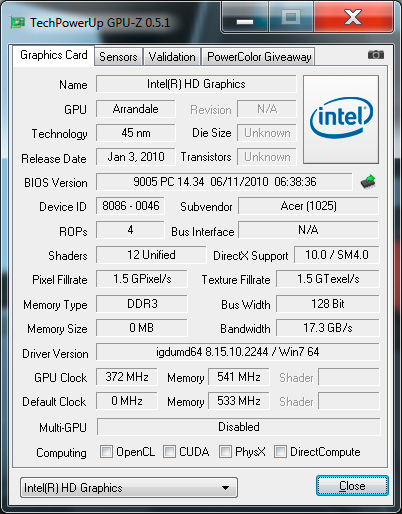Image resolution: width=402 pixels, height=514 pixels.
Task: Click the Memory Type value DDR3
Action: 142,304
